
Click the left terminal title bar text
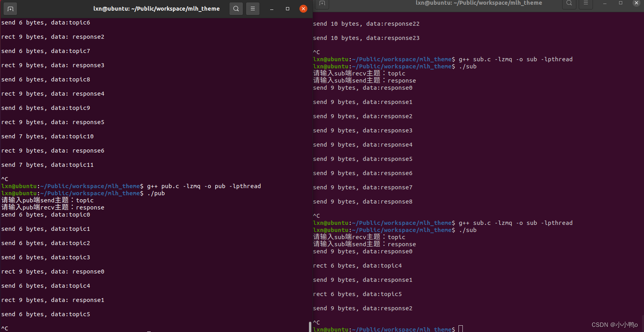[156, 9]
